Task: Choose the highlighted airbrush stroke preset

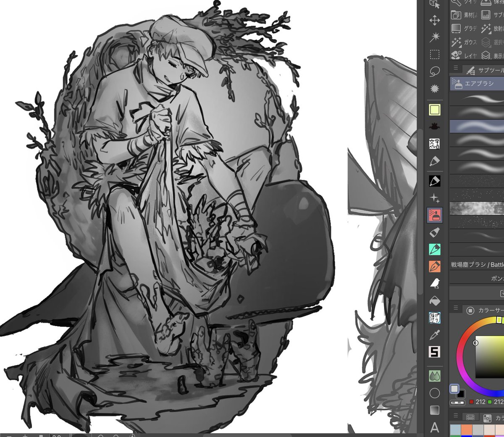Action: pyautogui.click(x=477, y=126)
